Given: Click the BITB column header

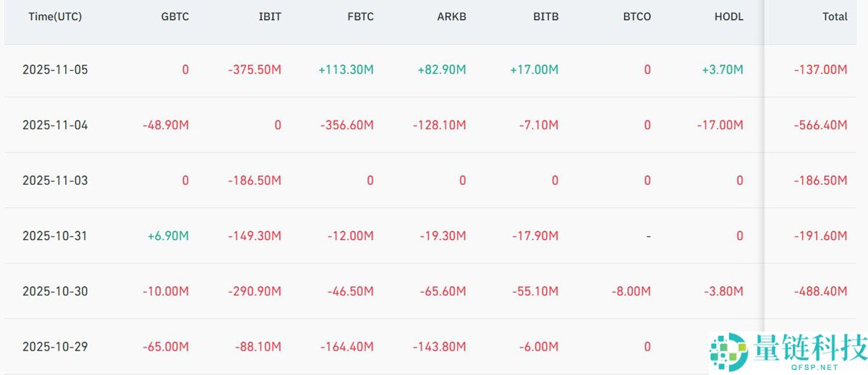Looking at the screenshot, I should [545, 17].
